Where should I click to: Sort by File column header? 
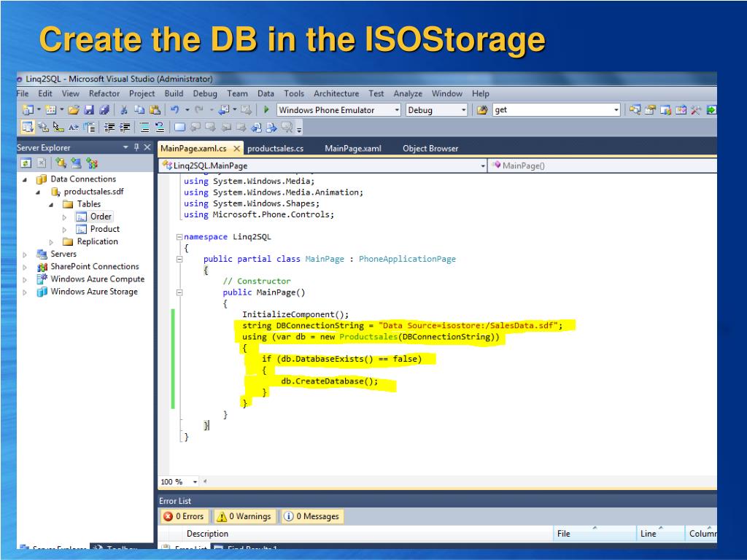point(595,534)
